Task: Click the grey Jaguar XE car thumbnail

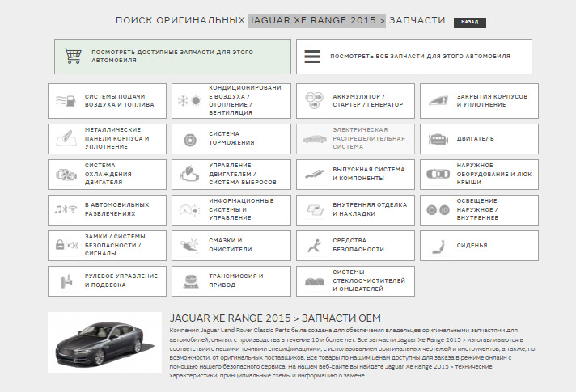Action: point(104,343)
